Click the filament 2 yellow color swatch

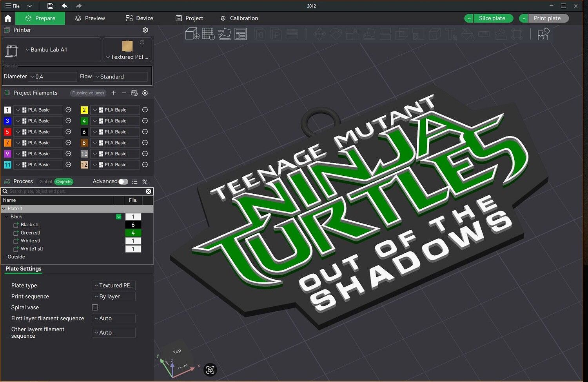point(84,110)
